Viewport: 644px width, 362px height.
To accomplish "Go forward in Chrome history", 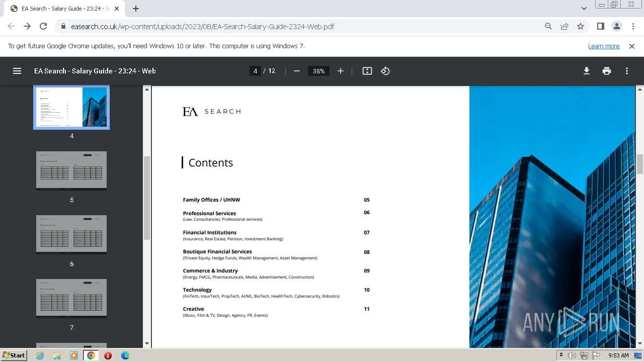I will tap(27, 26).
